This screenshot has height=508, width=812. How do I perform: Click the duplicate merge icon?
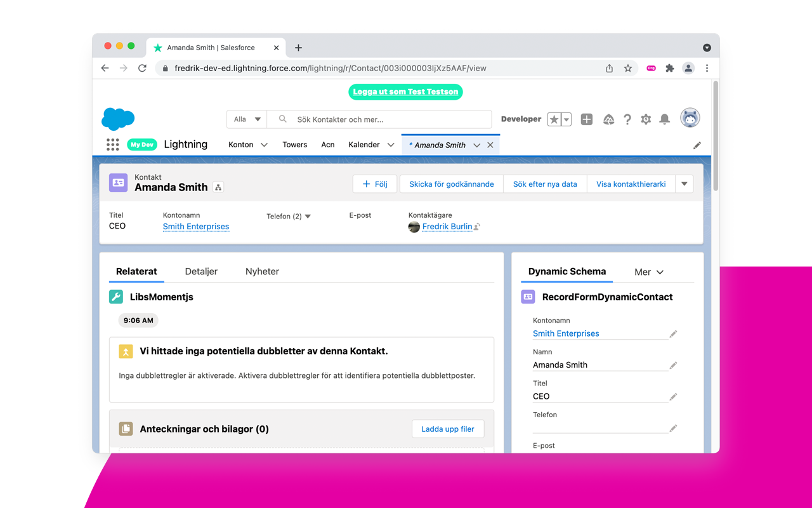click(x=126, y=351)
